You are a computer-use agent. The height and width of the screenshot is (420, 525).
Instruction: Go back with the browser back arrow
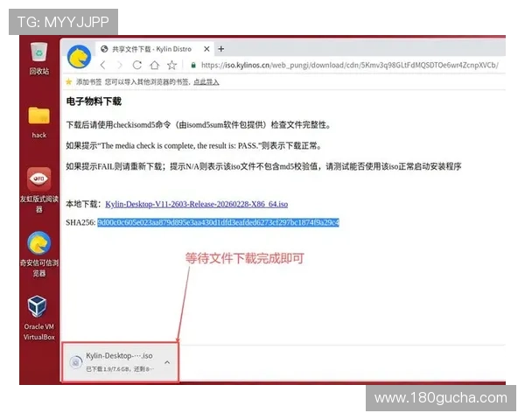tap(103, 65)
